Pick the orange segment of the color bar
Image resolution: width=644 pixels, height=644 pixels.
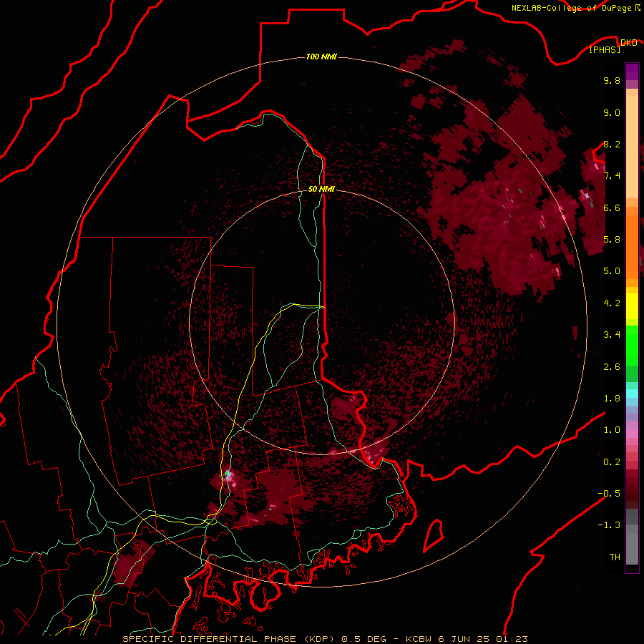point(632,246)
